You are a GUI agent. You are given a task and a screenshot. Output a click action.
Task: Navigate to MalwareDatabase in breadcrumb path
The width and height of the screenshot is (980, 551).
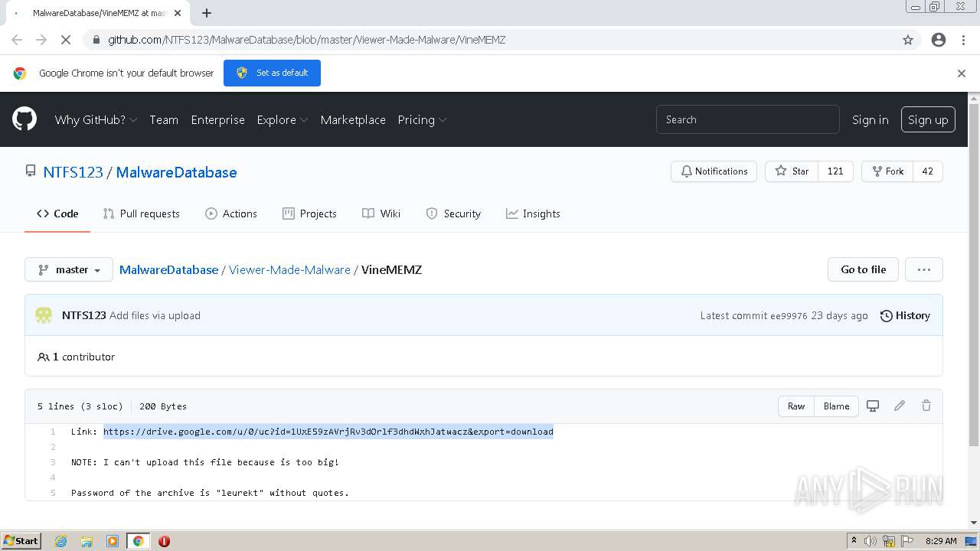click(x=168, y=269)
